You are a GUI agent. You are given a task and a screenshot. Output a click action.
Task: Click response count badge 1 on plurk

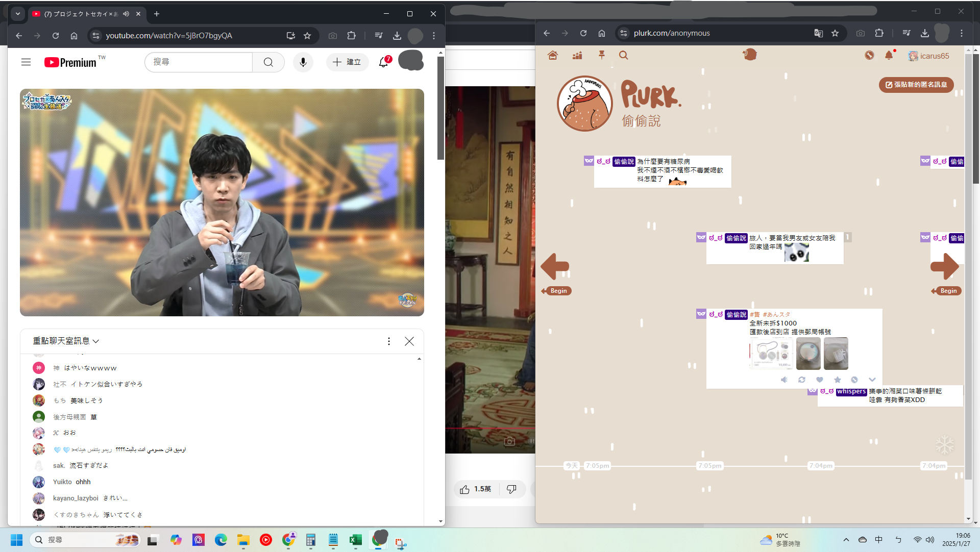[848, 237]
